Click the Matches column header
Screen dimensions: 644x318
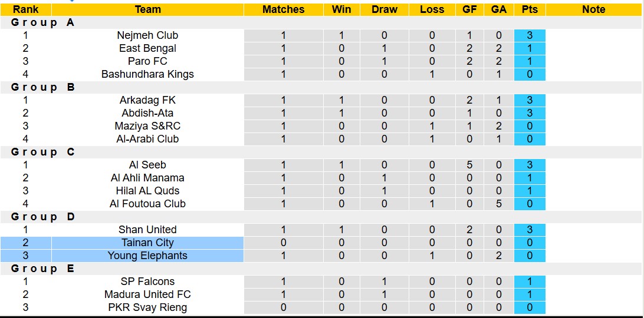[x=283, y=9]
